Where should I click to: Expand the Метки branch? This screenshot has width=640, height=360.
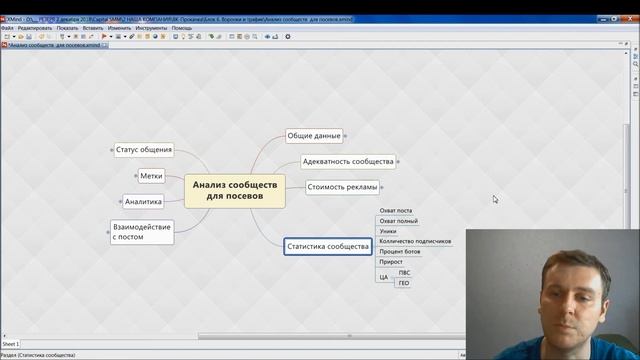pos(136,176)
